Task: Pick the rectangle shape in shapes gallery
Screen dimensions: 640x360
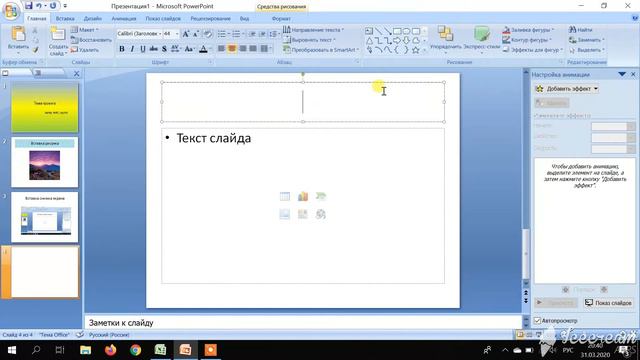Action: [x=397, y=31]
